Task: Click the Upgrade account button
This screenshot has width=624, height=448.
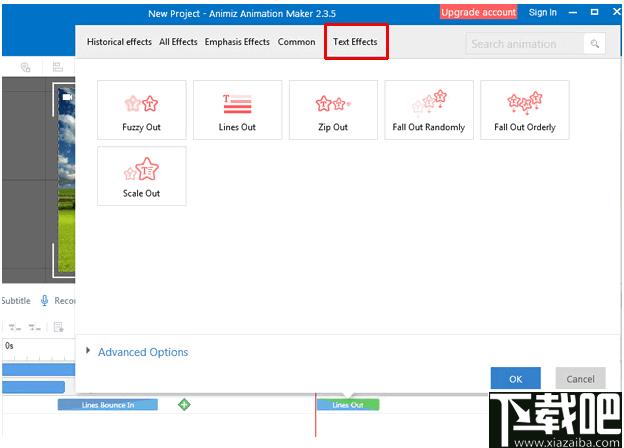Action: coord(478,12)
